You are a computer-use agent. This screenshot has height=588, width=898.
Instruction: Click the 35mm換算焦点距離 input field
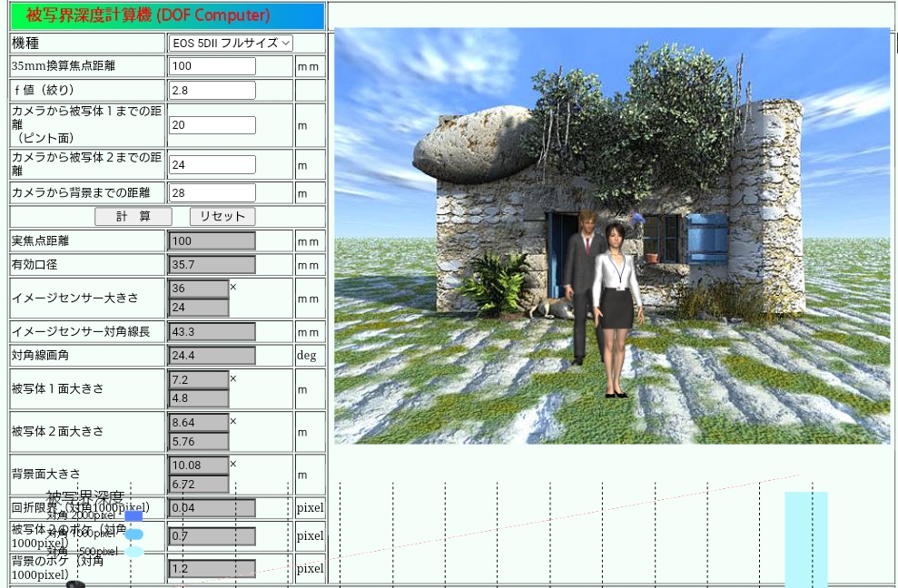212,66
